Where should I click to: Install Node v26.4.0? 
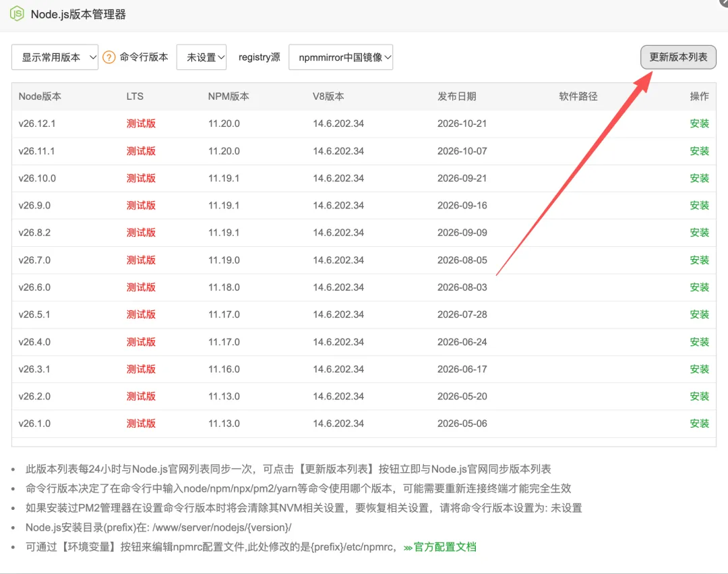click(699, 342)
